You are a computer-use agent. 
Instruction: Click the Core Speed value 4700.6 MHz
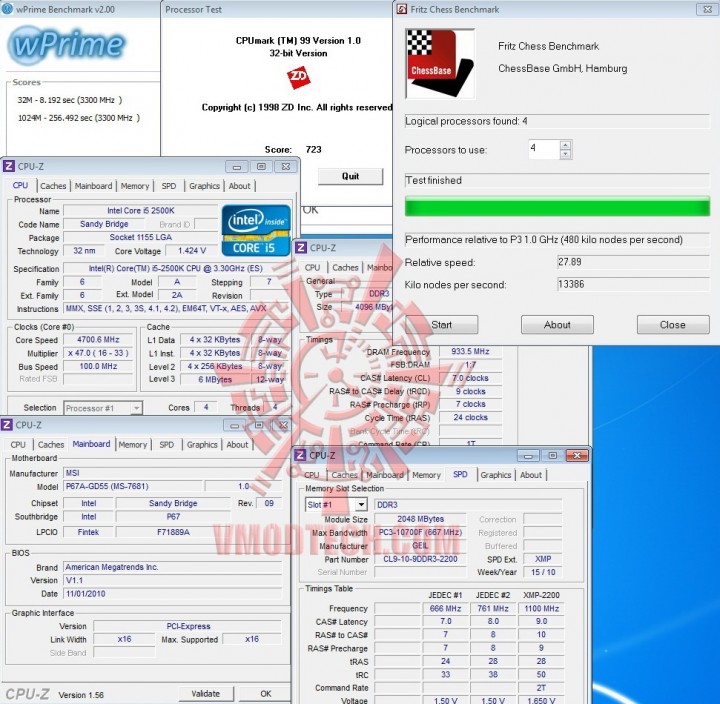click(x=98, y=339)
